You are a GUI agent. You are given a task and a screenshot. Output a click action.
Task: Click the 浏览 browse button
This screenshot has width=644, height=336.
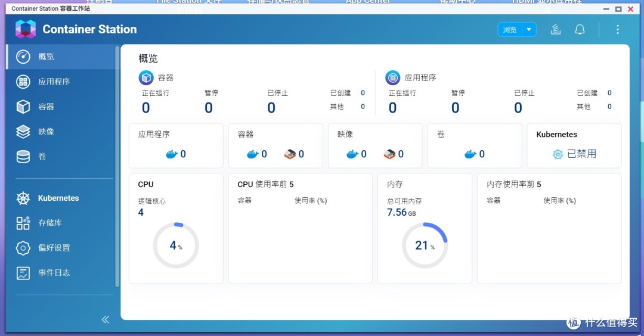click(510, 30)
